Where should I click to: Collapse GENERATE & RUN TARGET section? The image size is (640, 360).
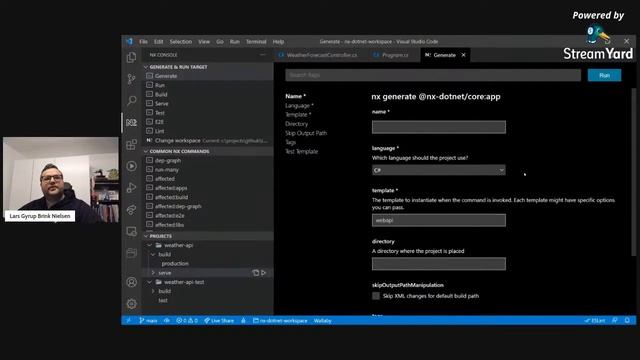208,67
